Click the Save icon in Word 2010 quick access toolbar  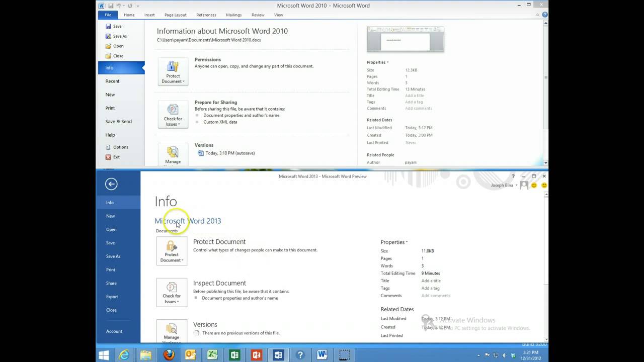point(111,6)
